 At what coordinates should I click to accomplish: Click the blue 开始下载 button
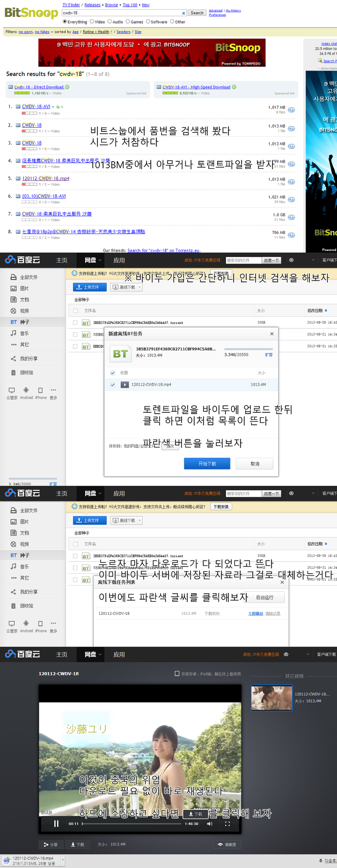click(207, 464)
